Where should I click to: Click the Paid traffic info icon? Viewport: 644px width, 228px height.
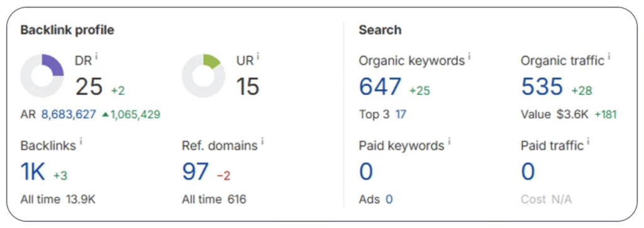click(x=588, y=141)
